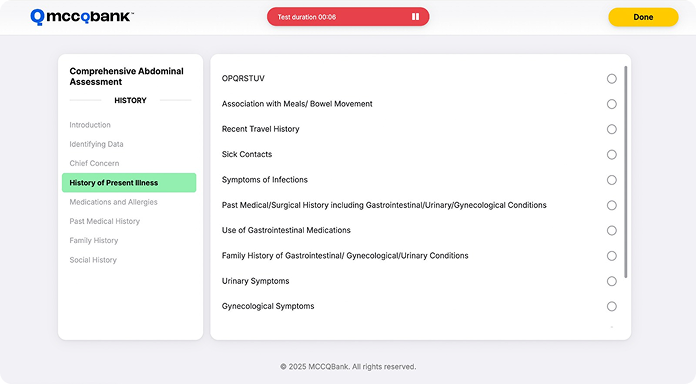Pause the test duration timer
Image resolution: width=696 pixels, height=384 pixels.
415,16
